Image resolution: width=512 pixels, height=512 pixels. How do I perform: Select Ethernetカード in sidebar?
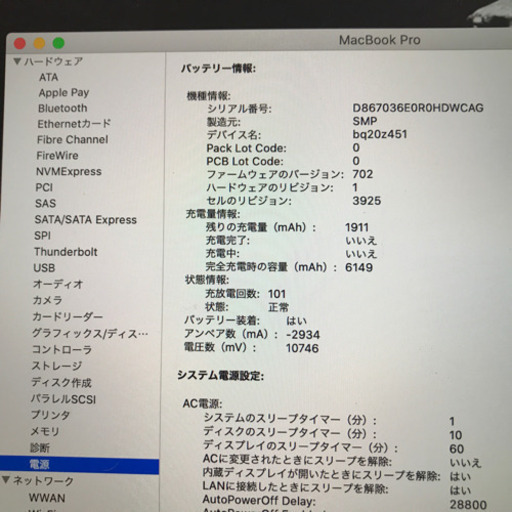coord(74,124)
